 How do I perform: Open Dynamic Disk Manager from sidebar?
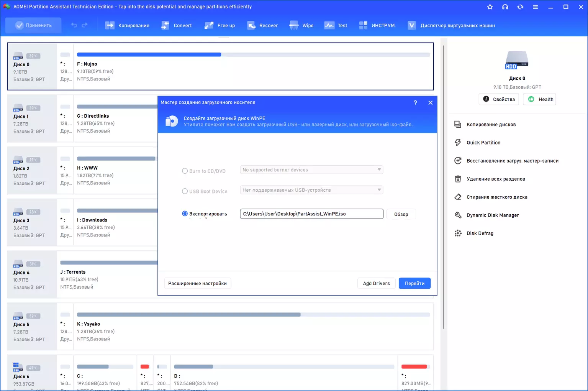pyautogui.click(x=493, y=215)
